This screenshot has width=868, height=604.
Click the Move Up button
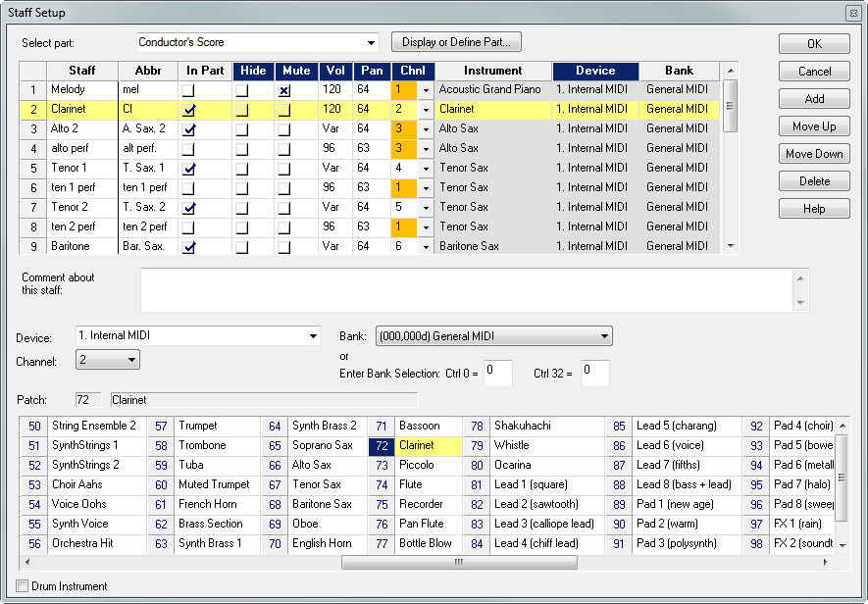[x=814, y=126]
